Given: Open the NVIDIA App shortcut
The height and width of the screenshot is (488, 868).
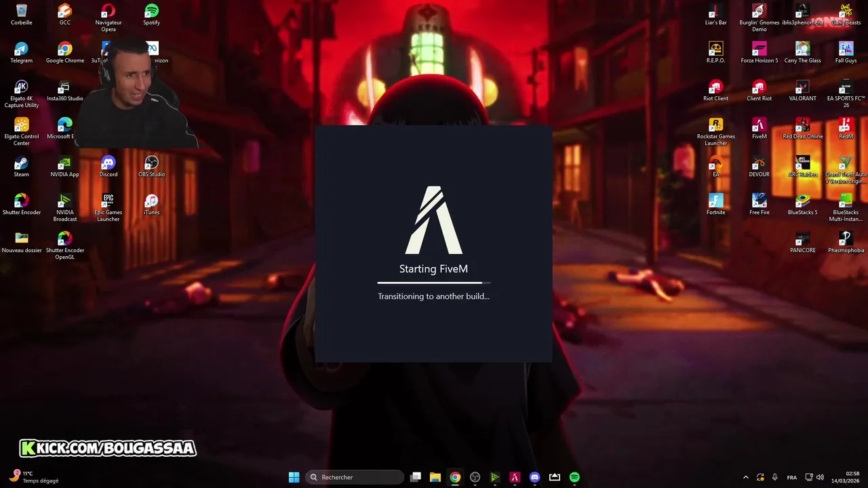Looking at the screenshot, I should pyautogui.click(x=65, y=167).
